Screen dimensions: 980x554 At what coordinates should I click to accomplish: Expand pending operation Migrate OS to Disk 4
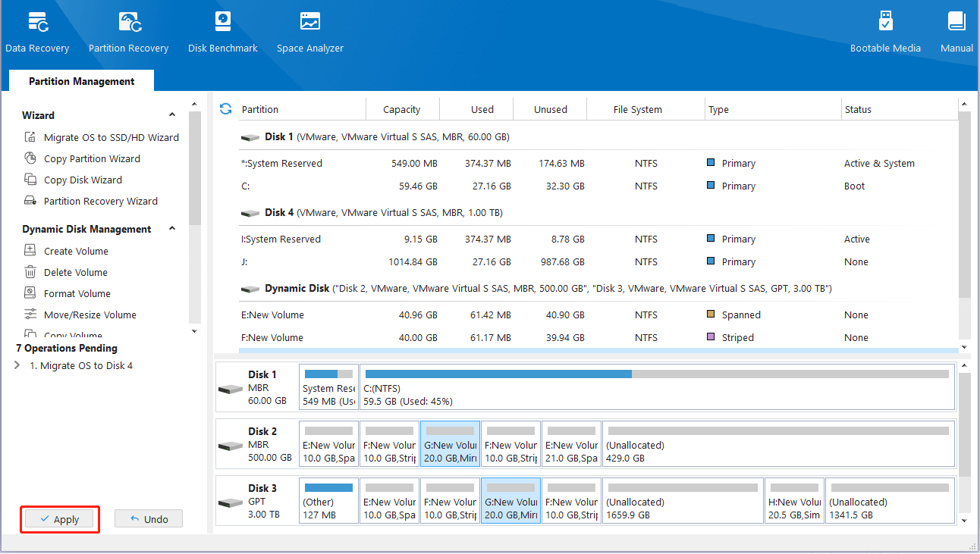tap(17, 366)
